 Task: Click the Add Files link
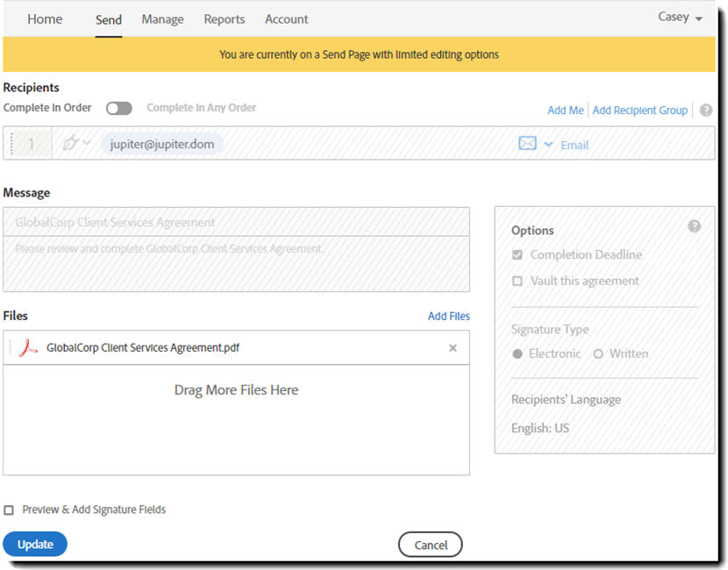point(448,316)
